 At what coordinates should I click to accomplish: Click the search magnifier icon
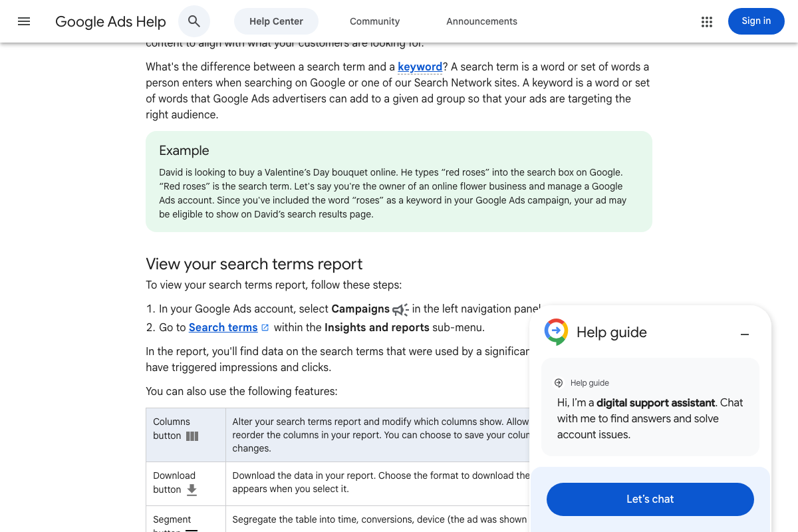click(194, 21)
